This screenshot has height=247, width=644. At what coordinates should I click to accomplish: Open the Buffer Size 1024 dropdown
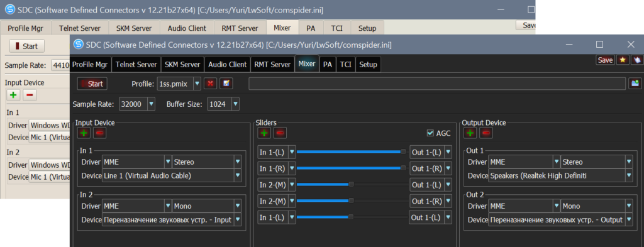(235, 104)
